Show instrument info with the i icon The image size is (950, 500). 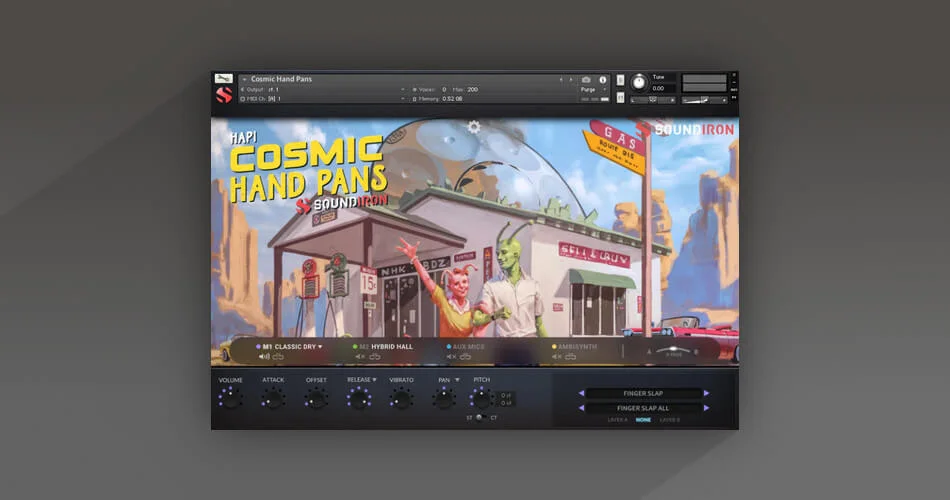602,79
